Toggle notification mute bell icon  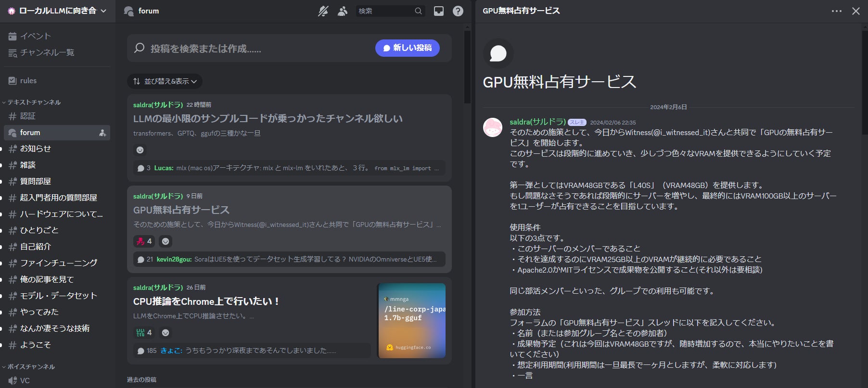click(323, 11)
